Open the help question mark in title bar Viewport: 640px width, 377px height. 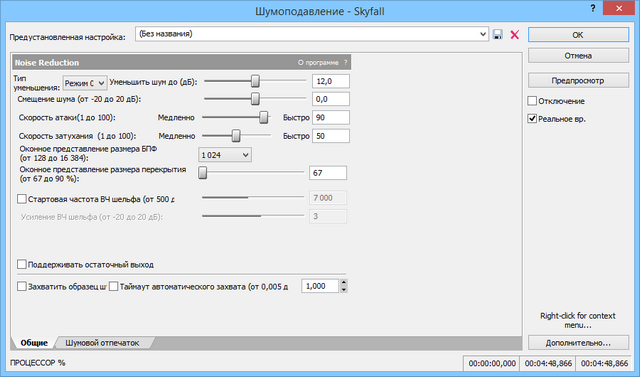[x=593, y=9]
